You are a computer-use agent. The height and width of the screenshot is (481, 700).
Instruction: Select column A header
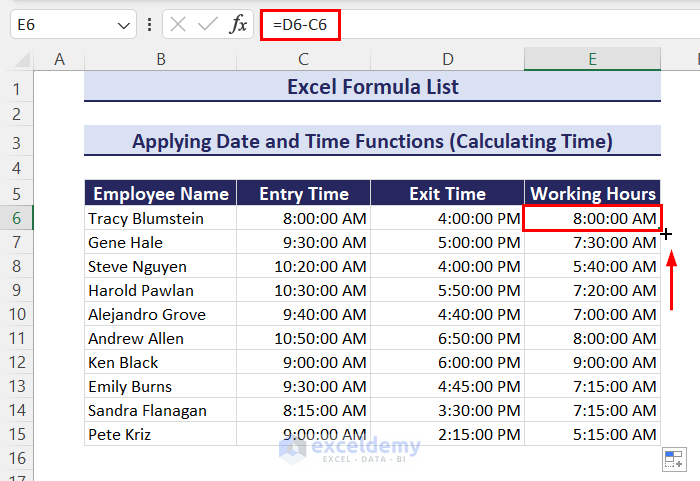[x=59, y=59]
